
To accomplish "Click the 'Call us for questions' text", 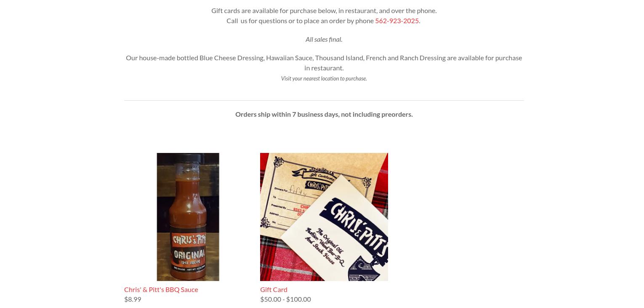I will [x=300, y=21].
